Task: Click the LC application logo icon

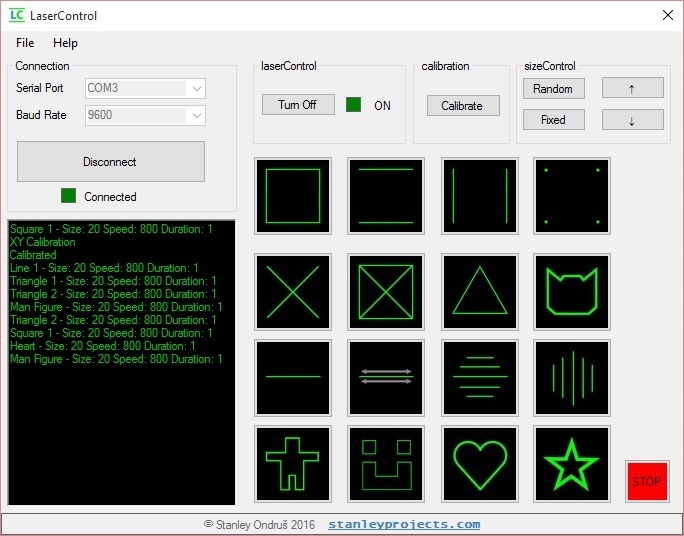Action: click(17, 15)
